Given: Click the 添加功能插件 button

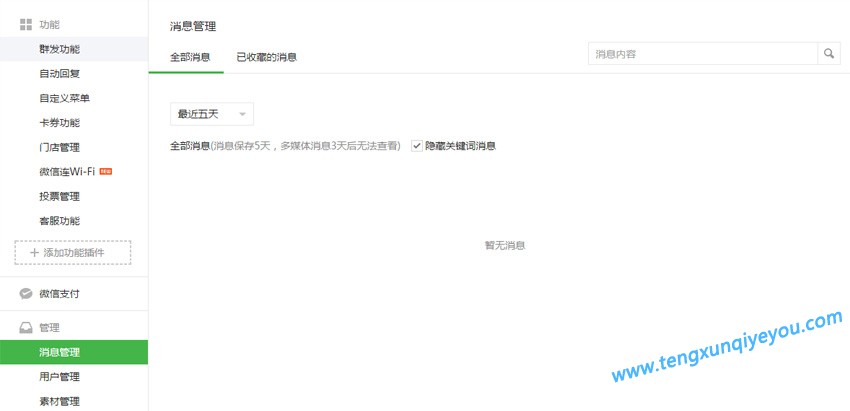Looking at the screenshot, I should click(73, 253).
